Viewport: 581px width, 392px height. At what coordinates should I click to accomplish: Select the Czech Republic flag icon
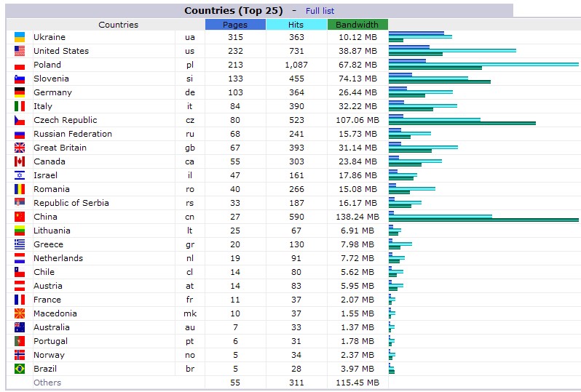[x=20, y=120]
